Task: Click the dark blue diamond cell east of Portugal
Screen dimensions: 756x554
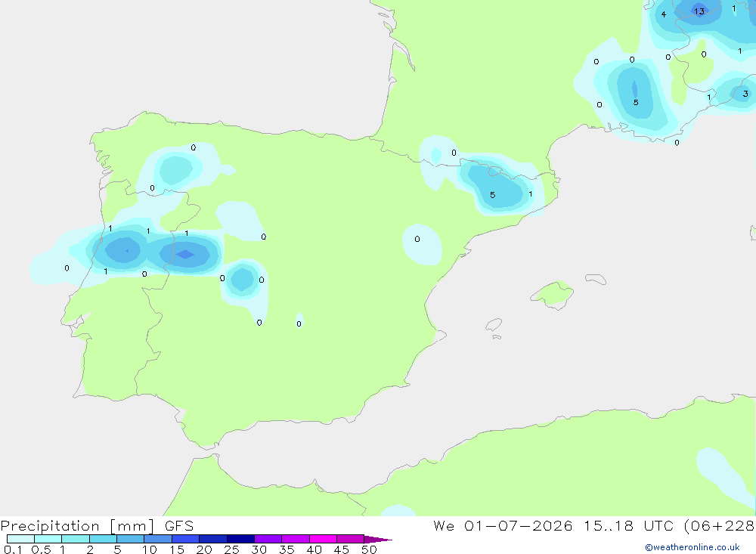Action: (184, 254)
